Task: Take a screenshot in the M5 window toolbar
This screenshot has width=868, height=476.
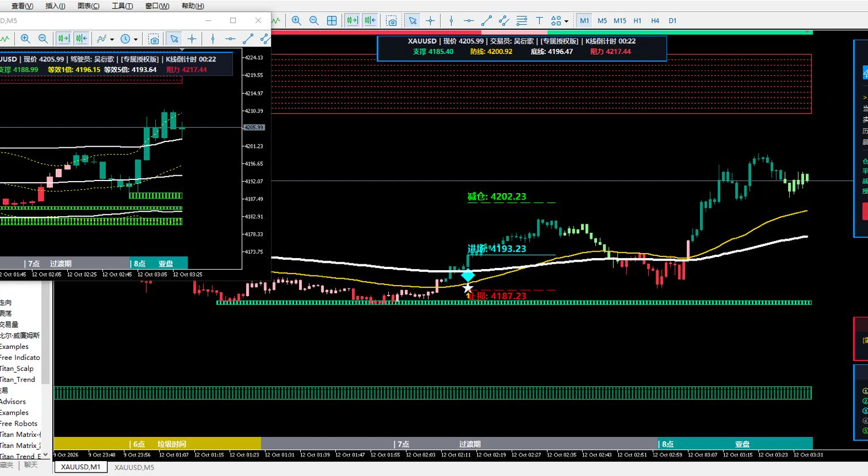Action: (154, 39)
